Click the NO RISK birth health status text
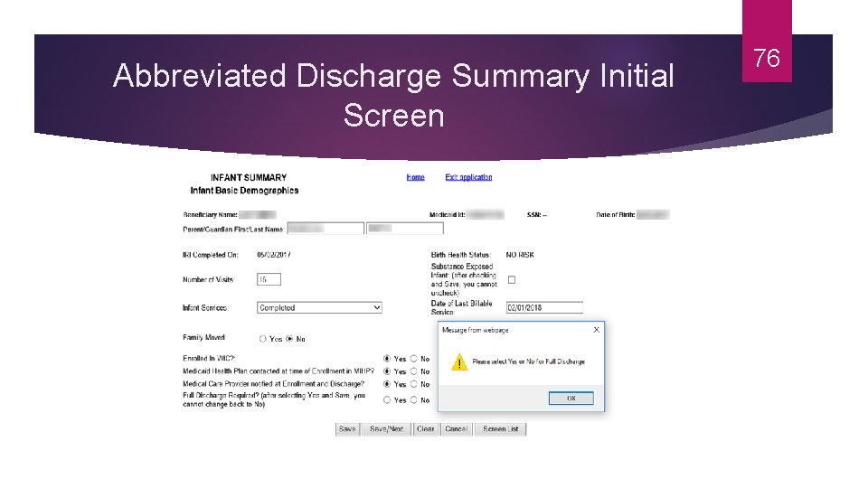868x488 pixels. point(520,255)
